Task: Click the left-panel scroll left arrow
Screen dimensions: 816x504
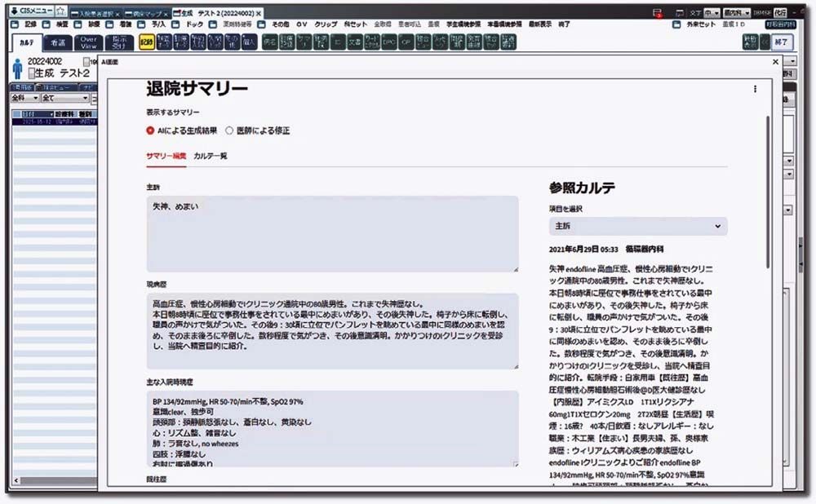Action: pos(16,480)
